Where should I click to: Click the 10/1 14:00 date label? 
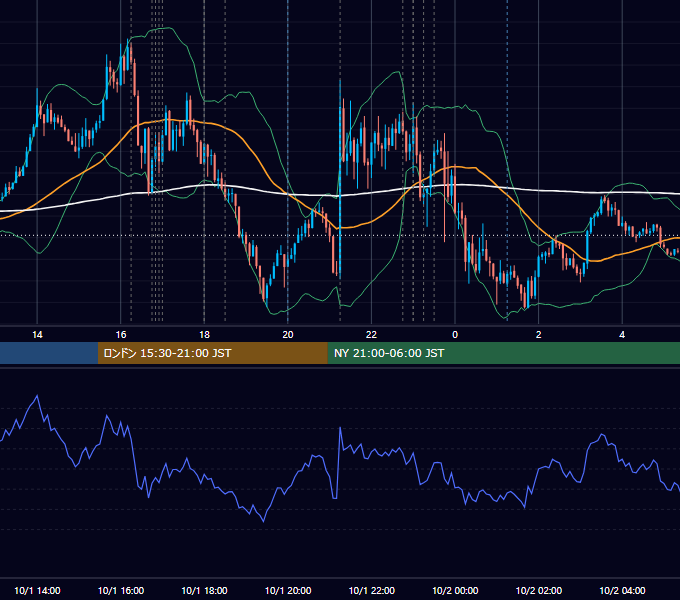tap(37, 590)
